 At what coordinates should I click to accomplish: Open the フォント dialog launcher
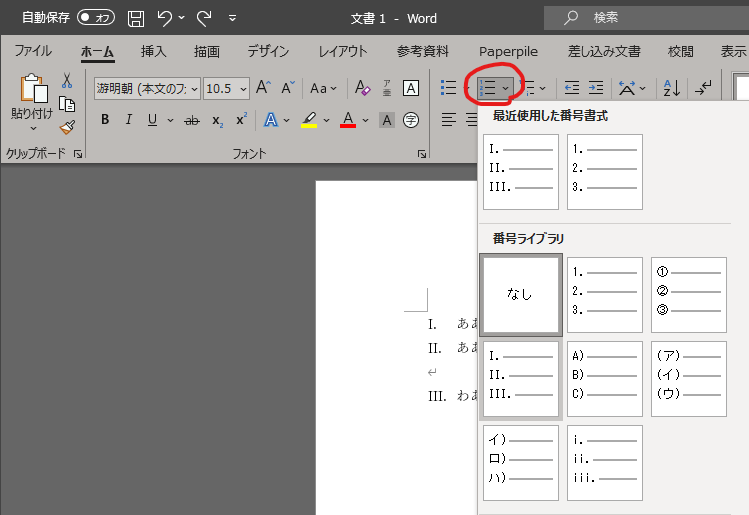[x=422, y=154]
